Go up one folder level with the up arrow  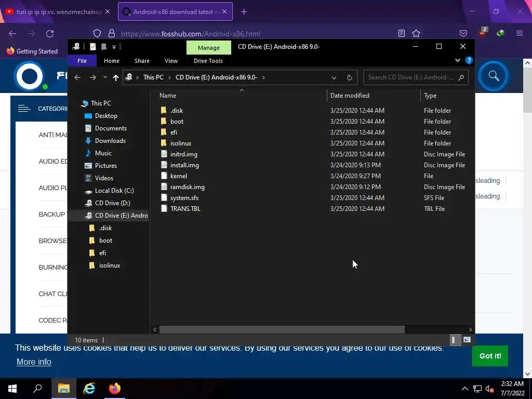pos(116,78)
